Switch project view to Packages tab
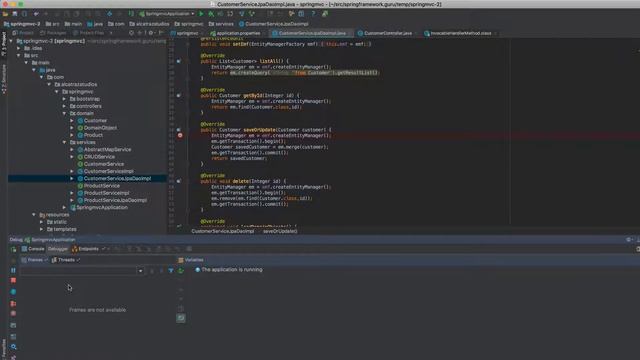Image resolution: width=640 pixels, height=360 pixels. tap(53, 33)
